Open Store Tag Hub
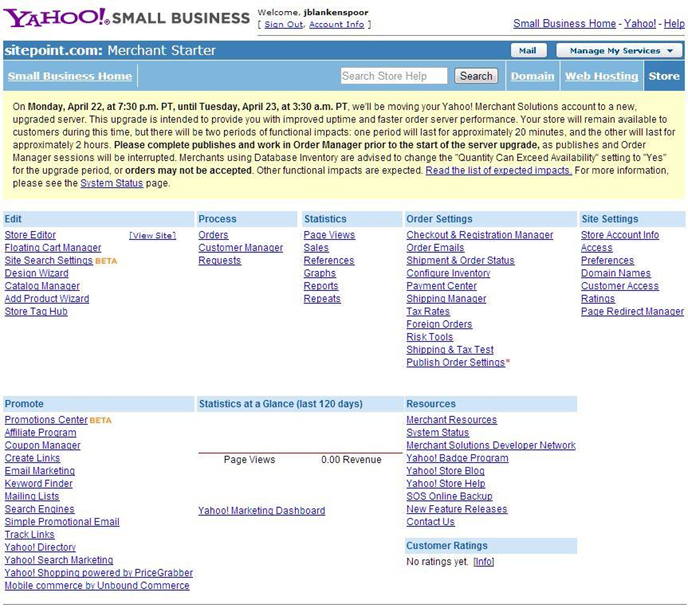The height and width of the screenshot is (612, 688). [x=36, y=311]
